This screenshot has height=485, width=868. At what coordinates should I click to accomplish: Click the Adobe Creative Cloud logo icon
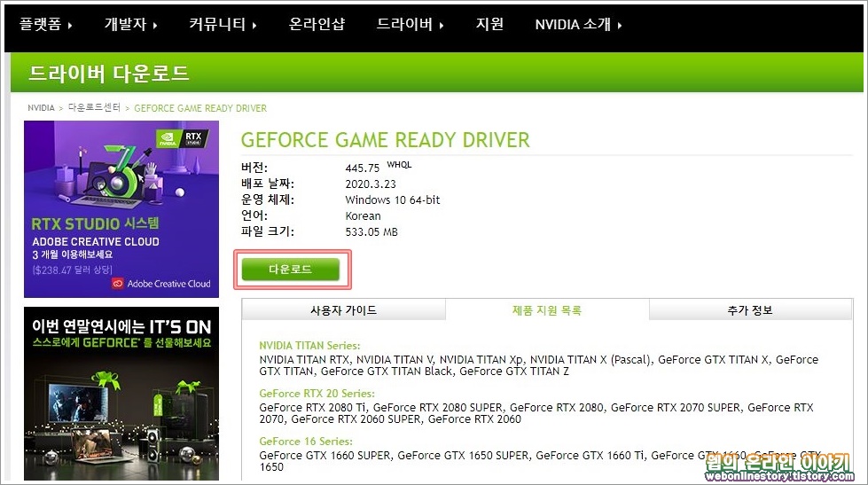coord(117,284)
